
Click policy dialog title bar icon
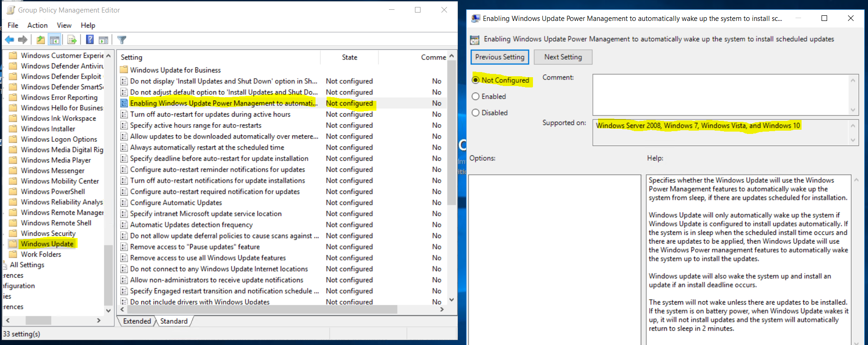point(476,19)
